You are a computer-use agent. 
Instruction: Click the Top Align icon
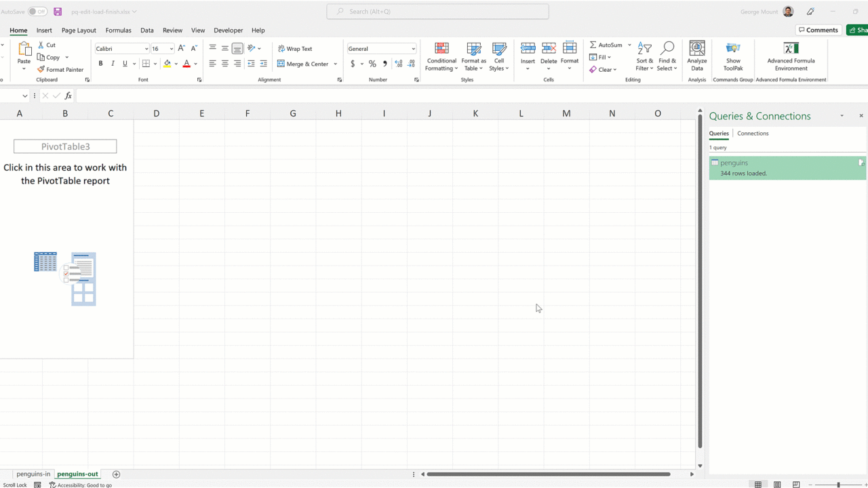click(x=212, y=49)
